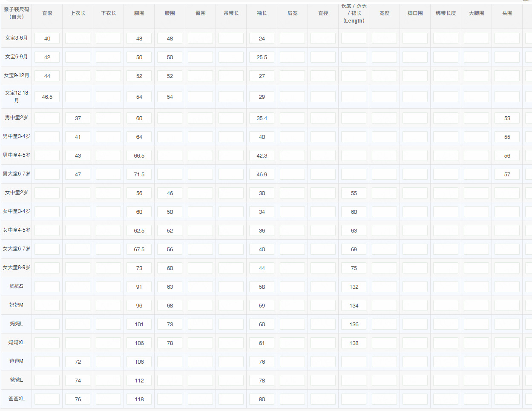
Task: Select the 头围 field 55 for 男中童3-4岁
Action: click(507, 137)
